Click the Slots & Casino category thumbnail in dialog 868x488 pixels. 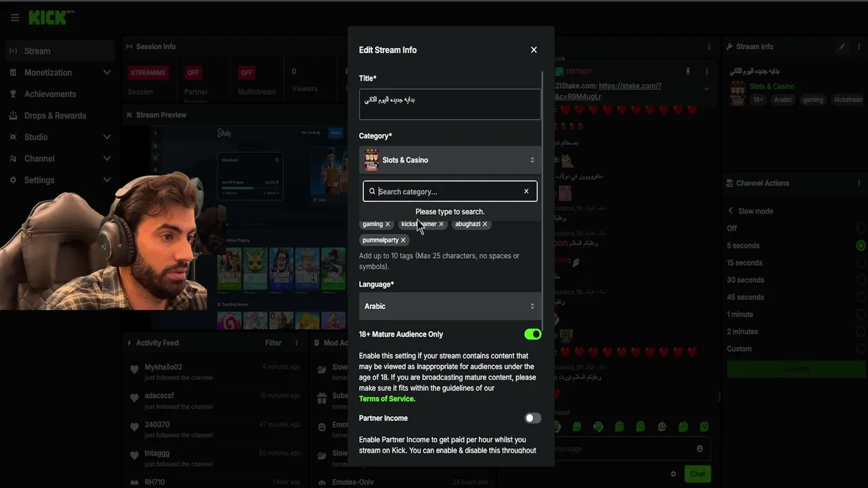coord(372,160)
